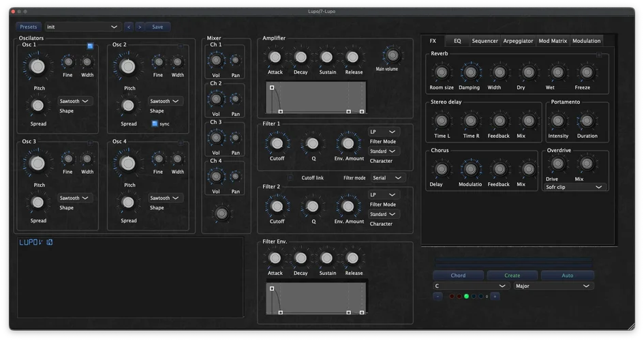This screenshot has width=644, height=341.
Task: Click the Stereo delay Time L knob
Action: pos(442,121)
